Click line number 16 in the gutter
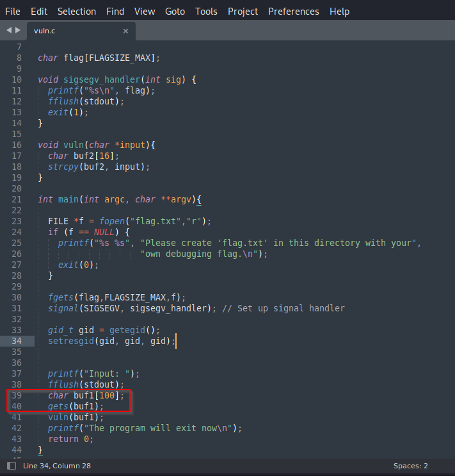This screenshot has width=455, height=476. [17, 145]
